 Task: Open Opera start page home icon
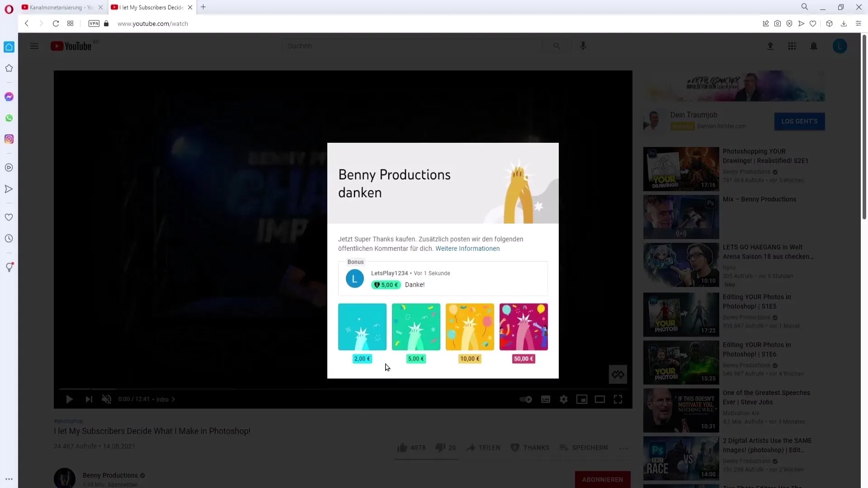point(9,47)
